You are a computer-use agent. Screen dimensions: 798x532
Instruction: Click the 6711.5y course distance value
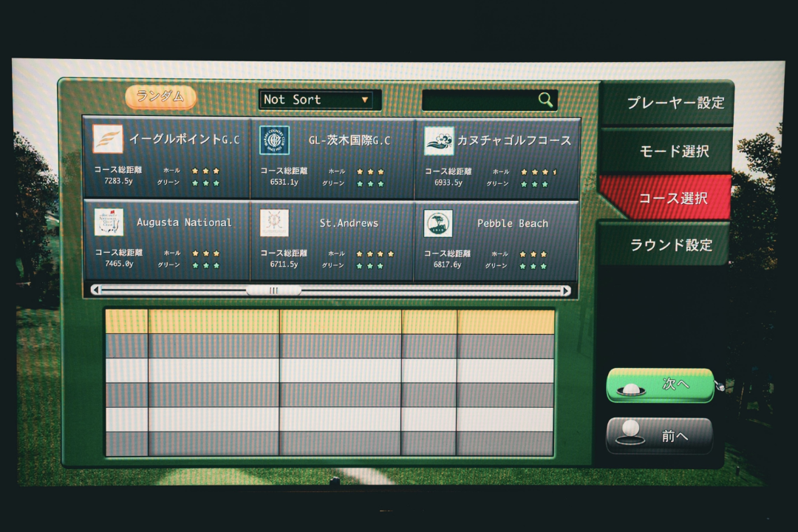284,265
